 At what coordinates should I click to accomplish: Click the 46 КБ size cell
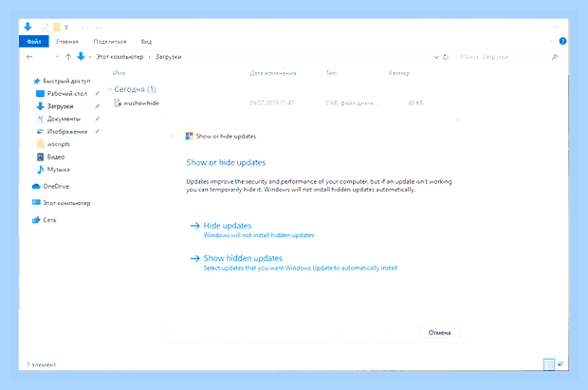tap(415, 102)
